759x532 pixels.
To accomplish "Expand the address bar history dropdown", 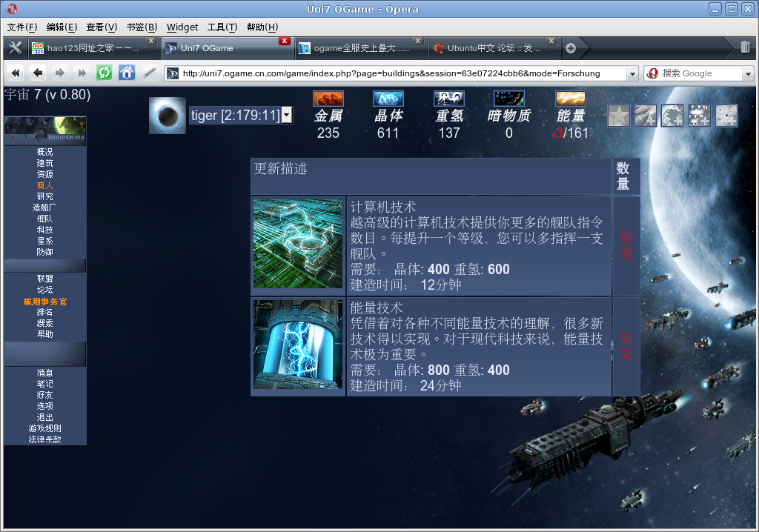I will [632, 73].
